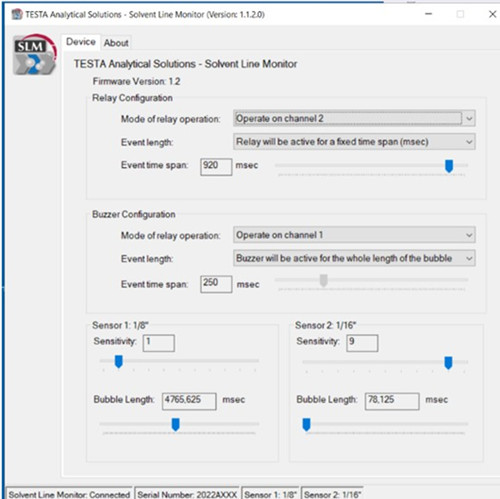Click 'Sensor 2: 1/16"' group box label

[326, 325]
